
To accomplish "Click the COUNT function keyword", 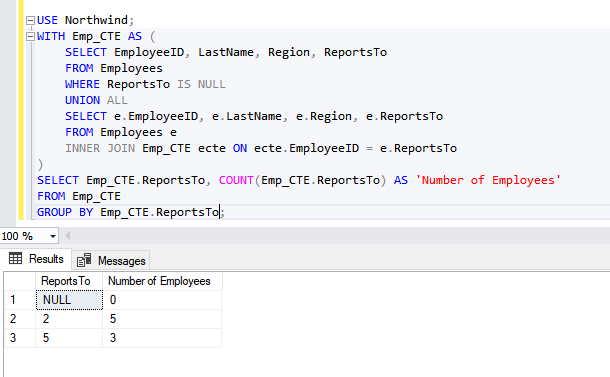I will click(x=236, y=180).
